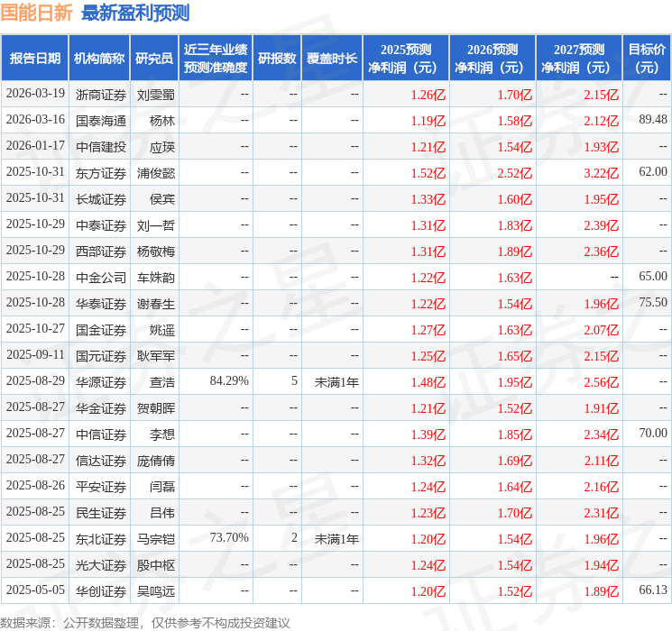Click the 研究员 column header
This screenshot has width=672, height=631.
click(154, 59)
